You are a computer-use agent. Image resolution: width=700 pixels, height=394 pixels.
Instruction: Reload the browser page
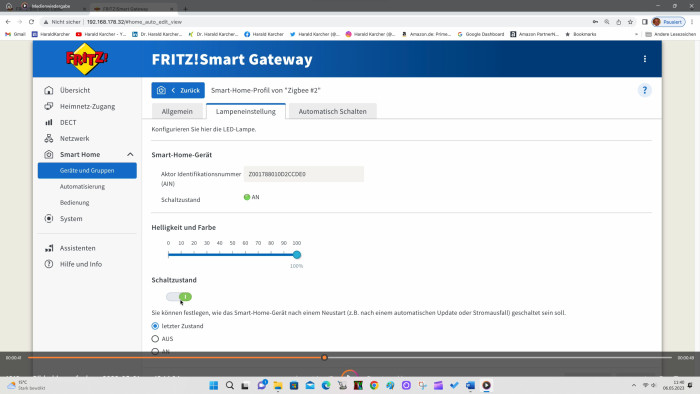[x=31, y=21]
